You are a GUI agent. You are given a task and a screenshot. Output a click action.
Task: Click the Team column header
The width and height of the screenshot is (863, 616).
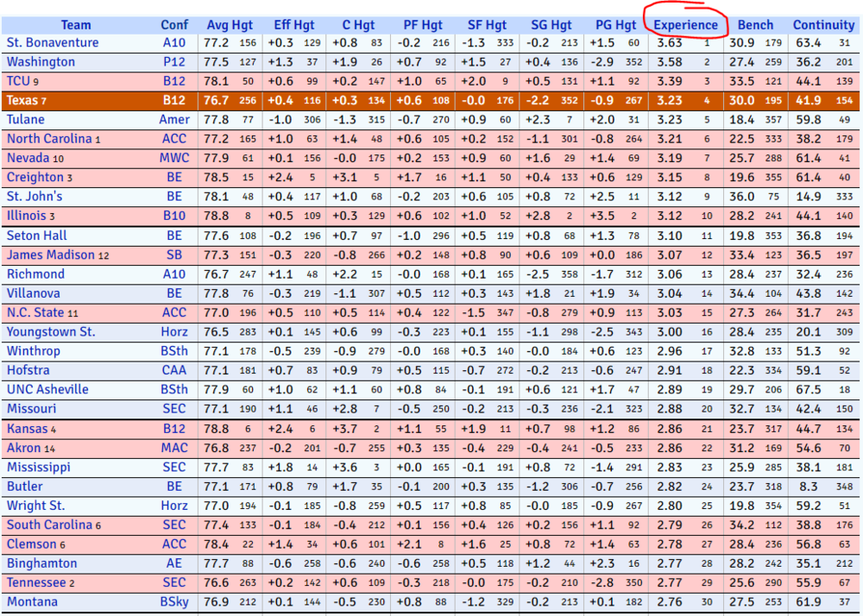[x=76, y=25]
